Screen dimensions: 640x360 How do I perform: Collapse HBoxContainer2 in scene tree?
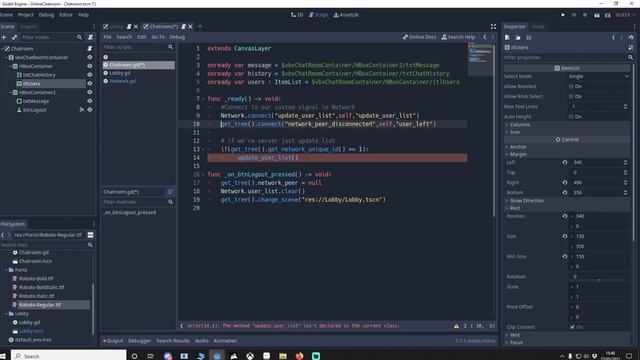(11, 92)
